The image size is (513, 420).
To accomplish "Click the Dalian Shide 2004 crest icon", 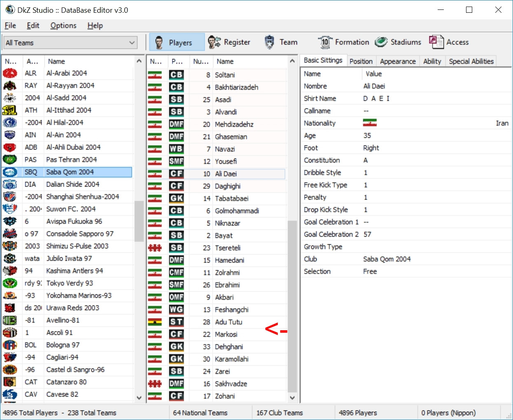I will (10, 184).
